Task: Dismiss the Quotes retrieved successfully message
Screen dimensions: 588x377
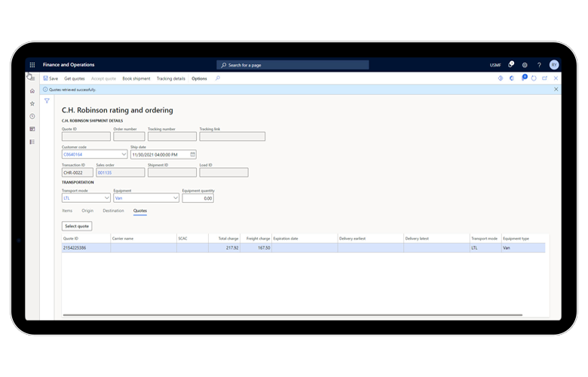Action: tap(556, 89)
